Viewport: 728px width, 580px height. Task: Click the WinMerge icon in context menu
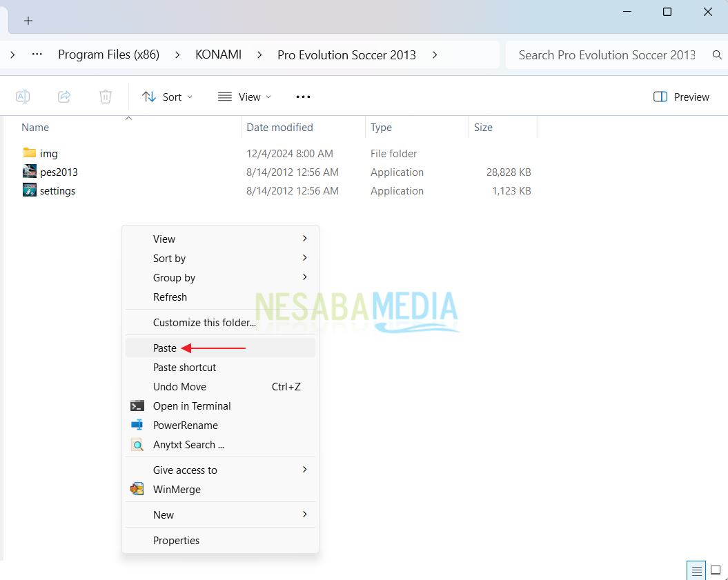pos(137,489)
